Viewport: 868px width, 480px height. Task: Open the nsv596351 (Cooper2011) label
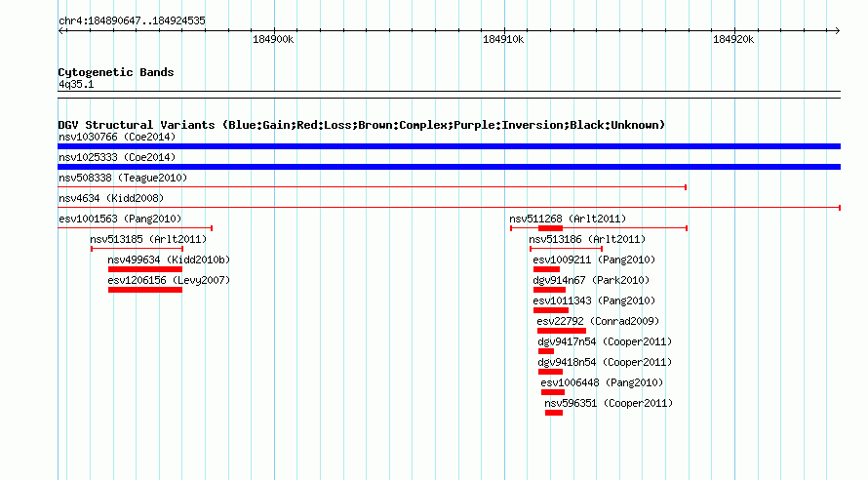pos(609,403)
